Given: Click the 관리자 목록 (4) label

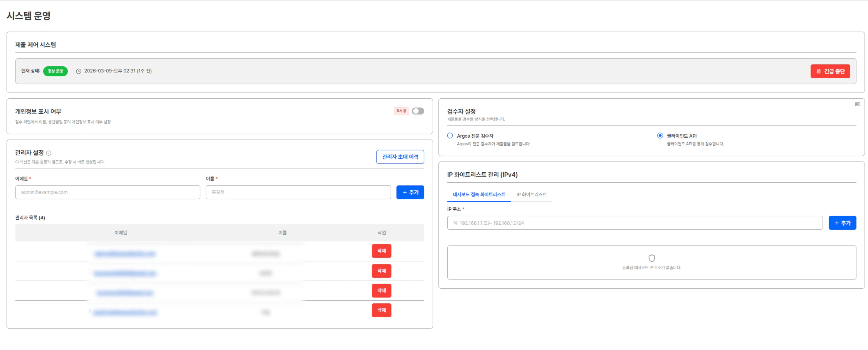Looking at the screenshot, I should (30, 218).
